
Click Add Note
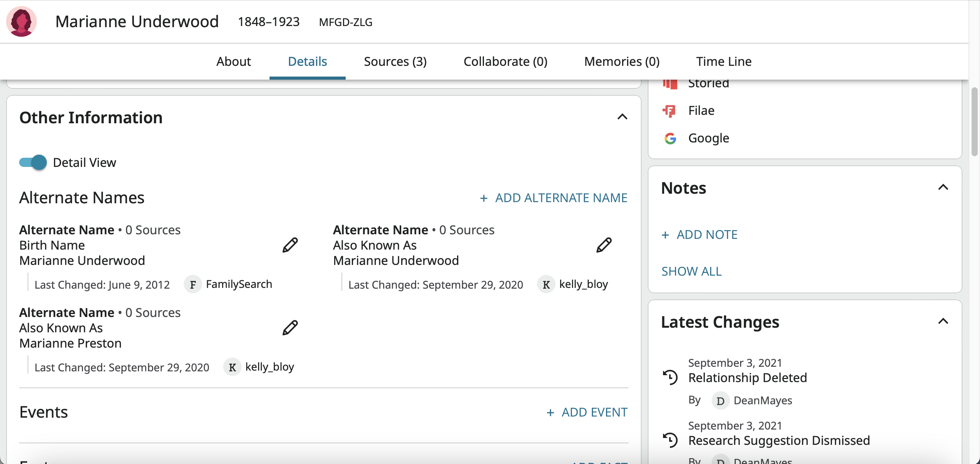699,235
